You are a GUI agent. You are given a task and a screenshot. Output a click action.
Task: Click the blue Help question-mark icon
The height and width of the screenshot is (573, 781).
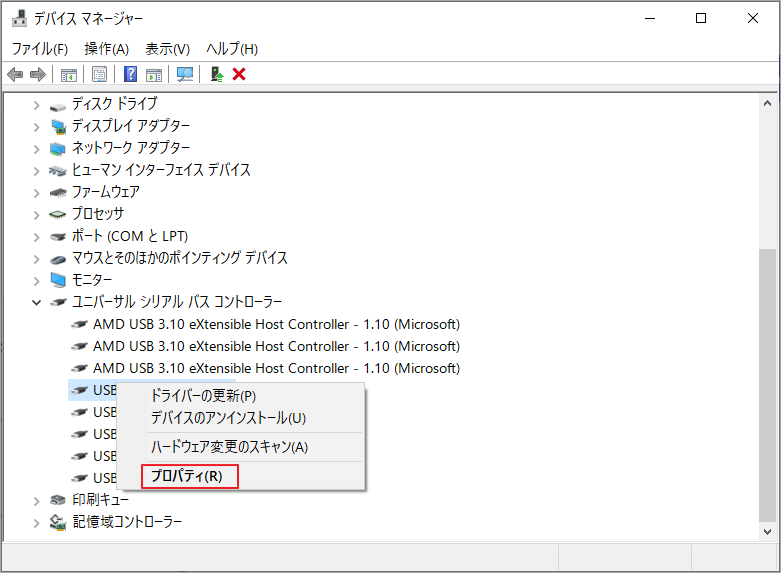130,74
